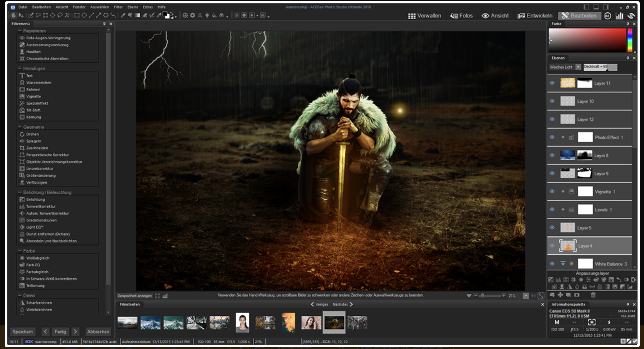Collapse the Belichtung / Beleuchtung group
Screen dimensions: 644x349
[x=20, y=192]
